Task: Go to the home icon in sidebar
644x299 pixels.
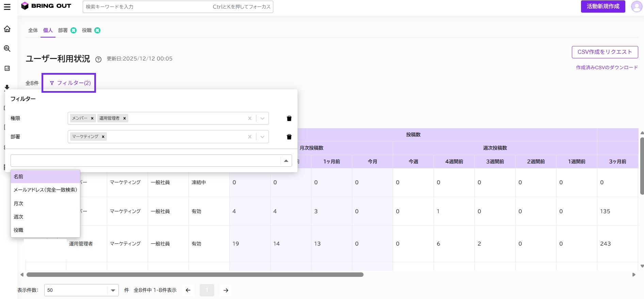Action: coord(7,29)
